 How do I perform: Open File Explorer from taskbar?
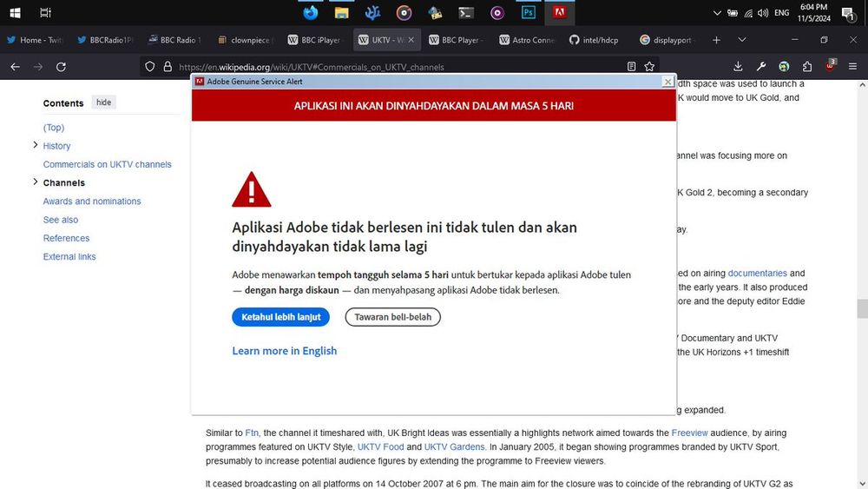341,12
